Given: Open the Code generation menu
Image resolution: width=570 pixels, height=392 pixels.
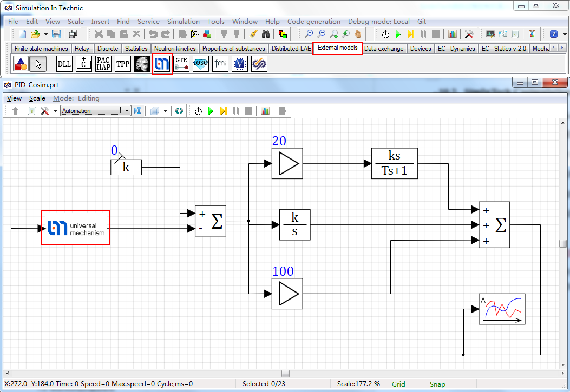Looking at the screenshot, I should click(x=314, y=22).
